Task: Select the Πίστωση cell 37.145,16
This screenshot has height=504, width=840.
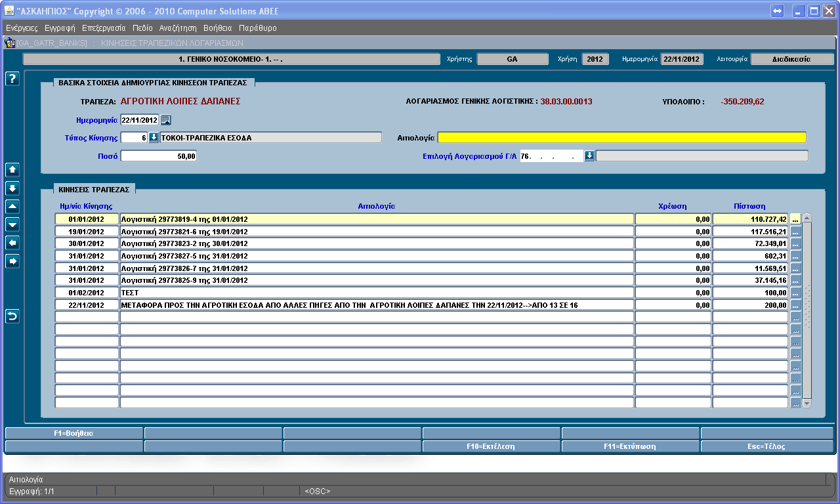Action: click(750, 280)
